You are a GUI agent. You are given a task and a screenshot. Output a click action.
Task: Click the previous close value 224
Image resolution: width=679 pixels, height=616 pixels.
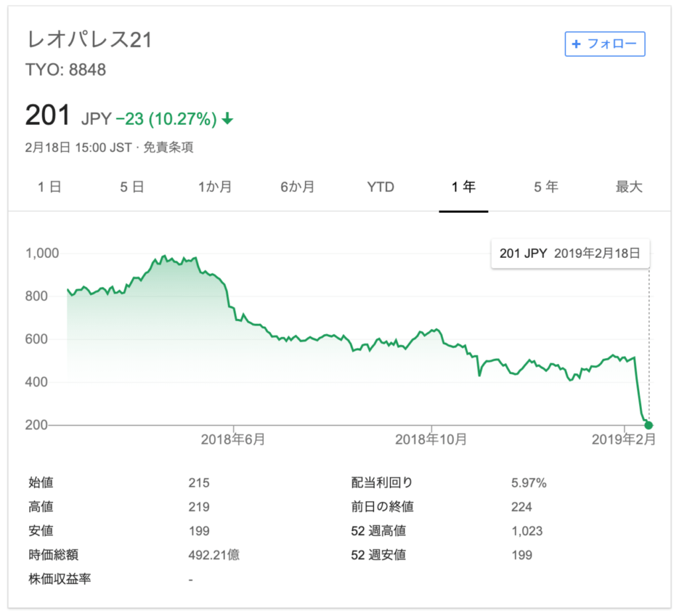point(521,507)
